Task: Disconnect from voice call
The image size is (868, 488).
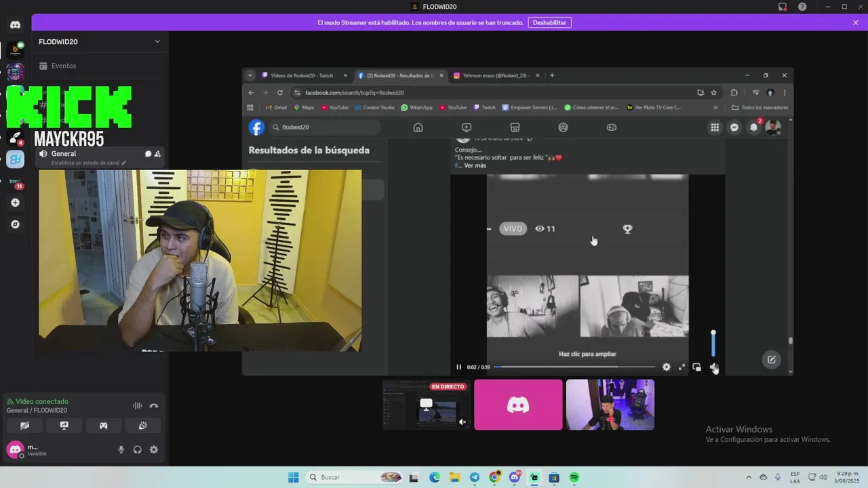Action: 153,405
